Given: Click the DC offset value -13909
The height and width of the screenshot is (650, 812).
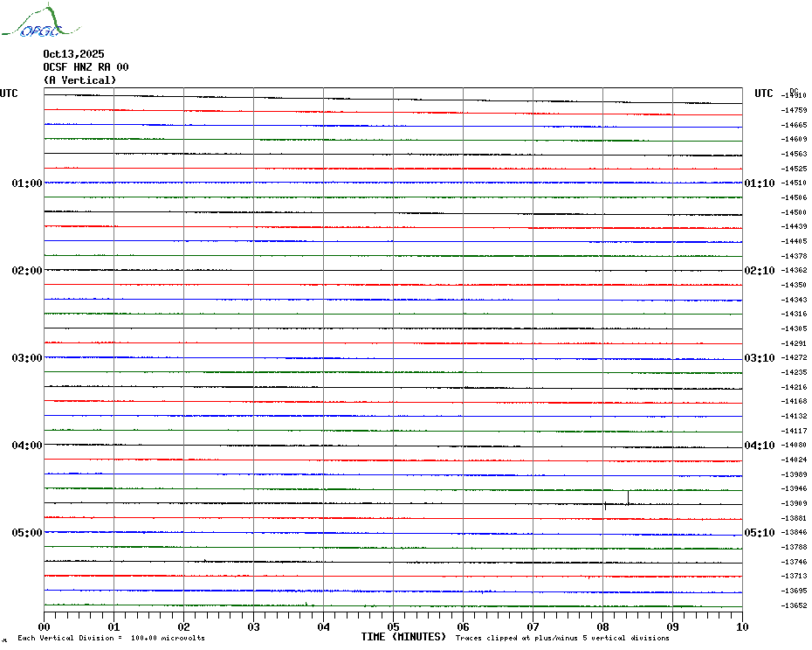Looking at the screenshot, I should click(794, 503).
